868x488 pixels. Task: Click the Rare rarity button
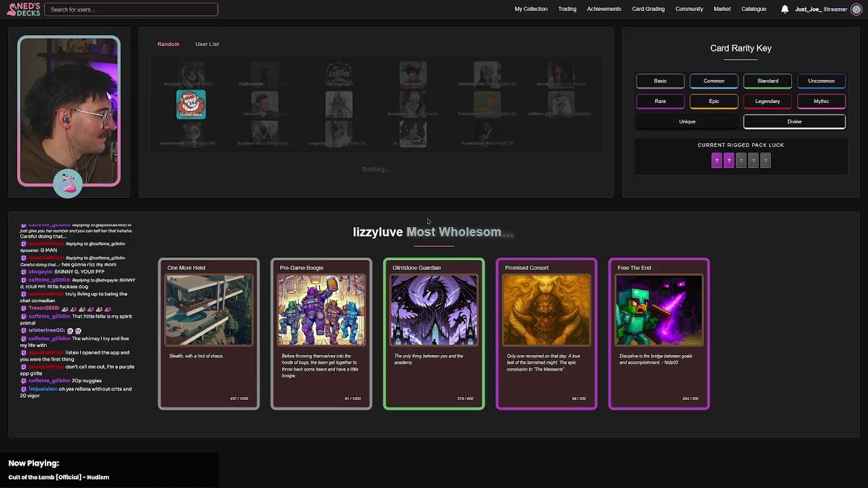click(x=660, y=102)
